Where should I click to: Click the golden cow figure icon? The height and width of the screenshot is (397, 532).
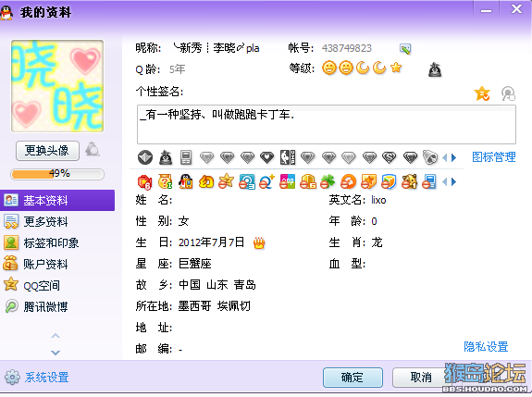[410, 182]
